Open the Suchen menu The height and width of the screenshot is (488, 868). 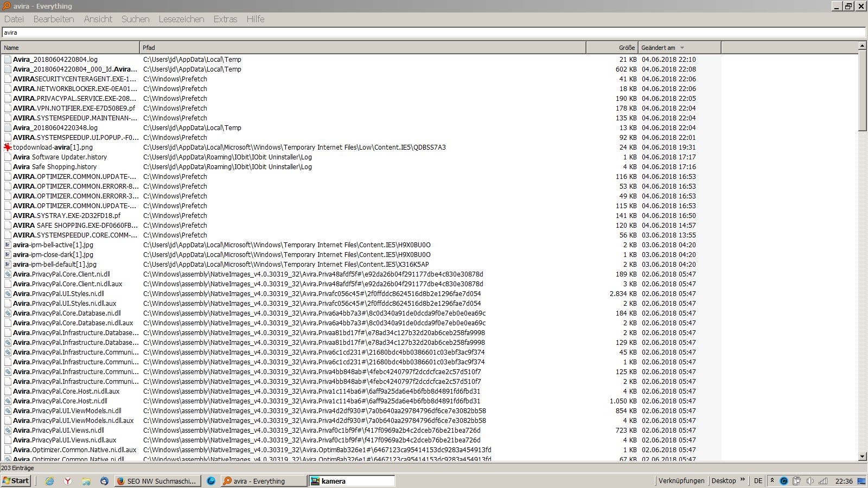[135, 19]
